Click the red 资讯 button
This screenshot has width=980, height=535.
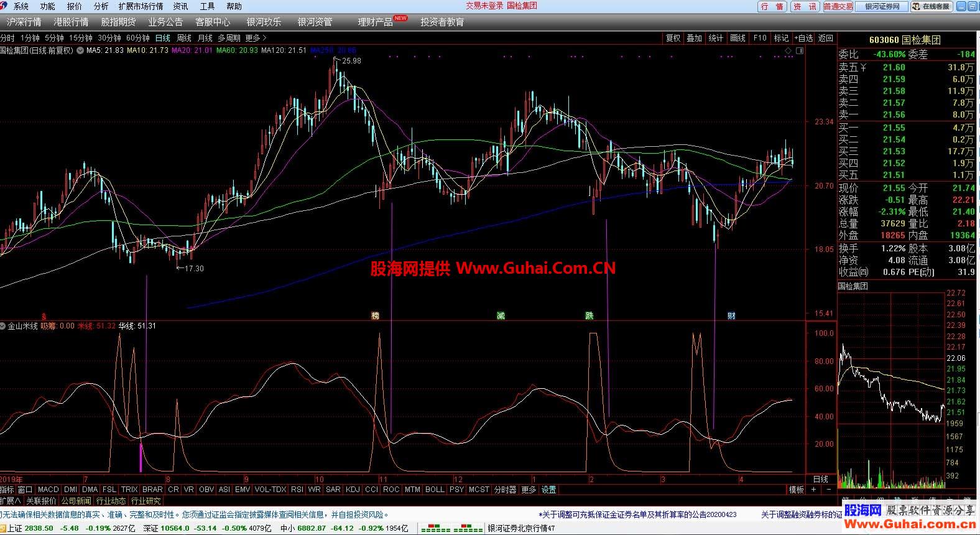[x=805, y=6]
